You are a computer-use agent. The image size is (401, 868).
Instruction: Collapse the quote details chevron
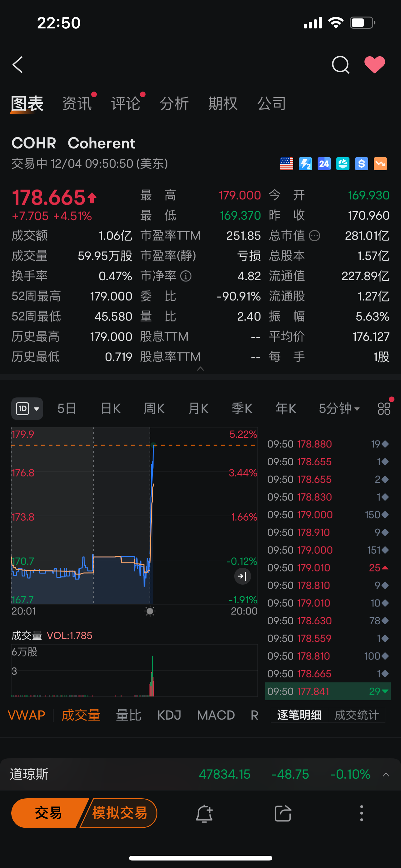[200, 369]
